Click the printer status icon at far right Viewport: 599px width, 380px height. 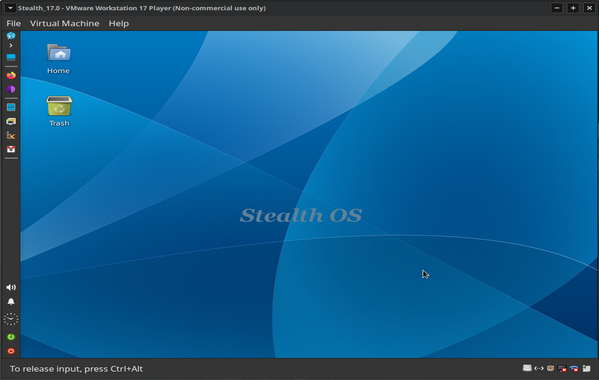coord(586,368)
